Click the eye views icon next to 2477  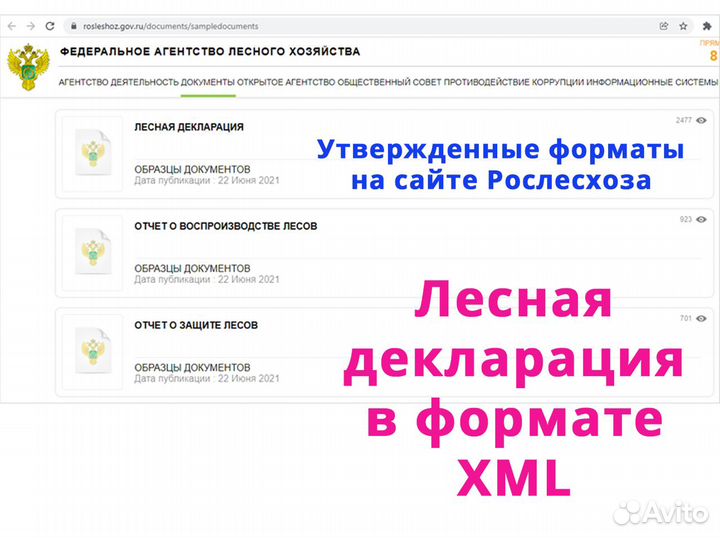click(x=701, y=120)
